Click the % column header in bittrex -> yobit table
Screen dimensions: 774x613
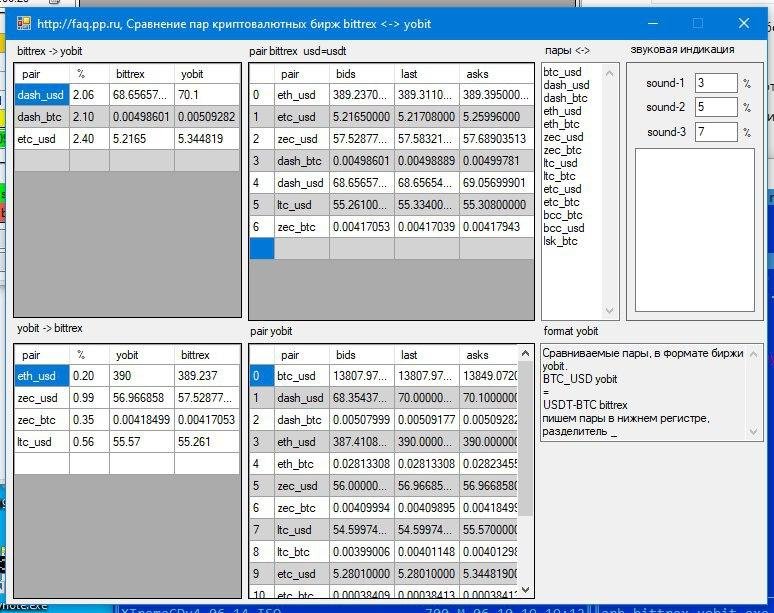click(x=89, y=74)
